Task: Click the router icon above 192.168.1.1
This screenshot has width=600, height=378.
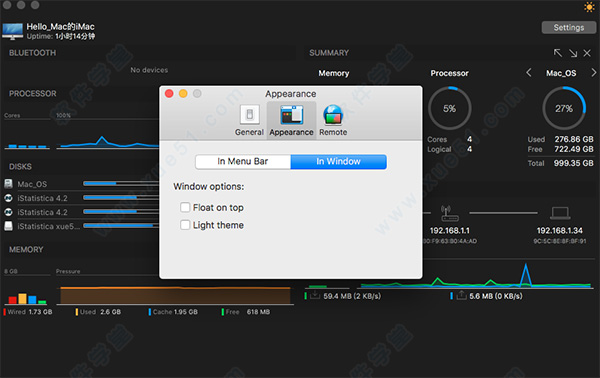Action: pyautogui.click(x=450, y=213)
